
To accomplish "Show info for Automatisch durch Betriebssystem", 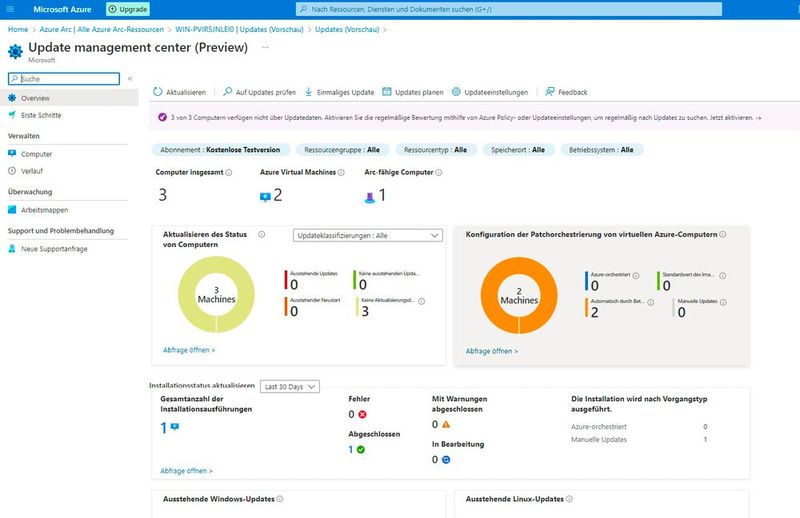I will click(651, 302).
